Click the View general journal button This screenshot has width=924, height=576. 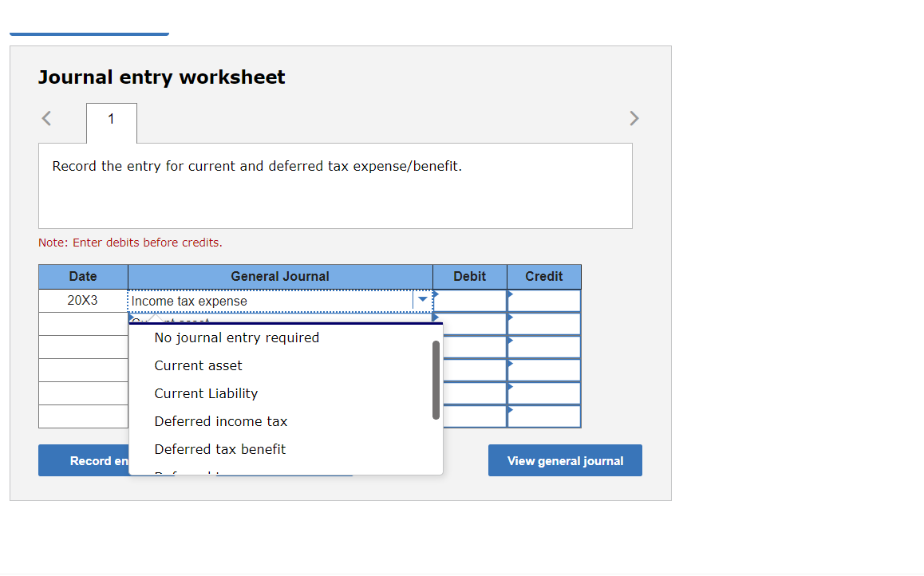(565, 460)
